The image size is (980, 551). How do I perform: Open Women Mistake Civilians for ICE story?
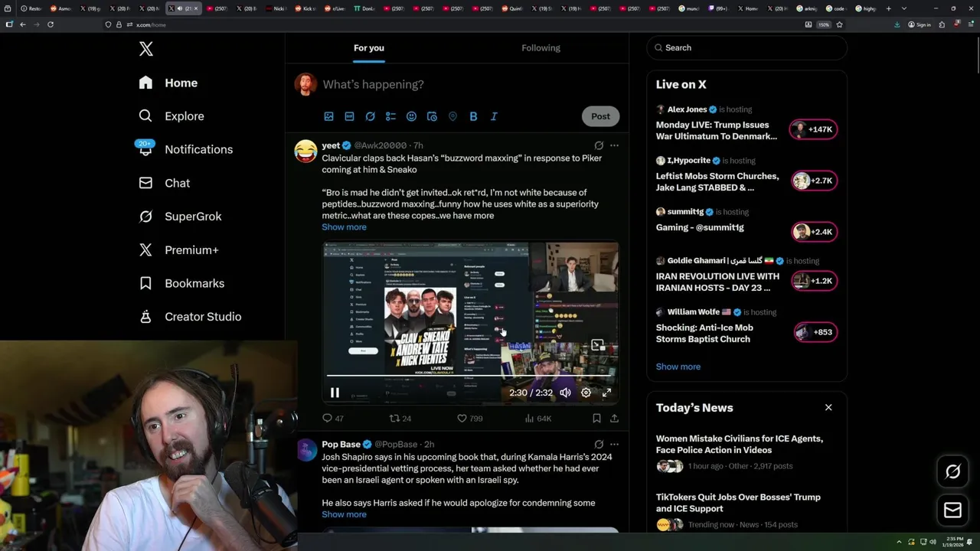click(x=746, y=452)
